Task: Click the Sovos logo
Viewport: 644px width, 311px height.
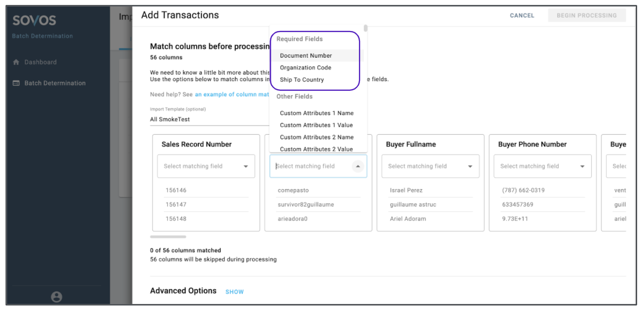Action: point(34,21)
